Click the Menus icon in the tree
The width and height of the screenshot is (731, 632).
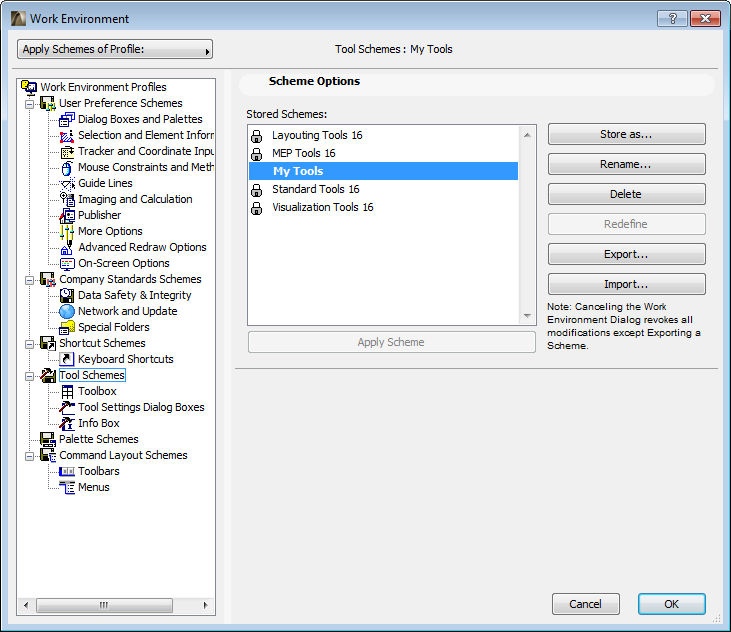(x=67, y=488)
